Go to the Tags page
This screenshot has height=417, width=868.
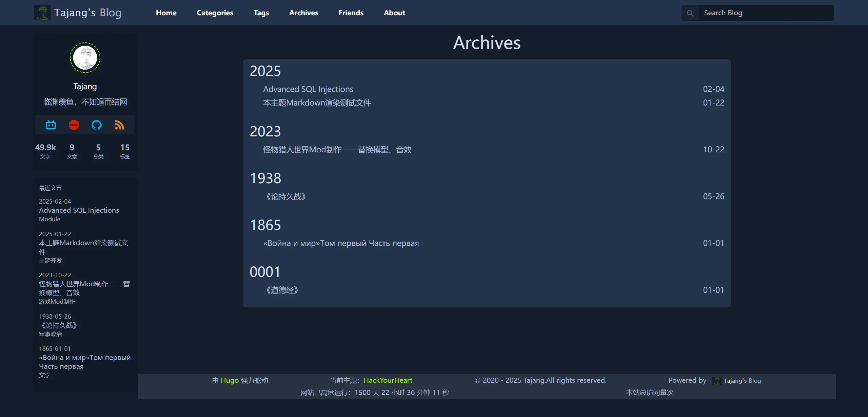click(261, 13)
